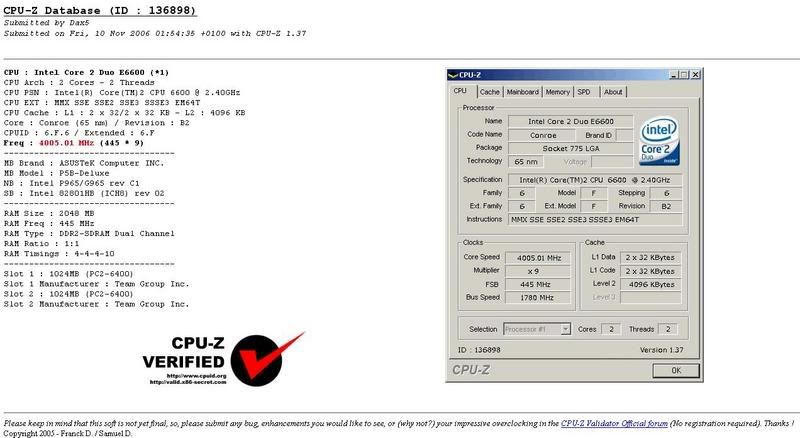The width and height of the screenshot is (800, 438).
Task: Open the Mainboard tab
Action: [522, 92]
